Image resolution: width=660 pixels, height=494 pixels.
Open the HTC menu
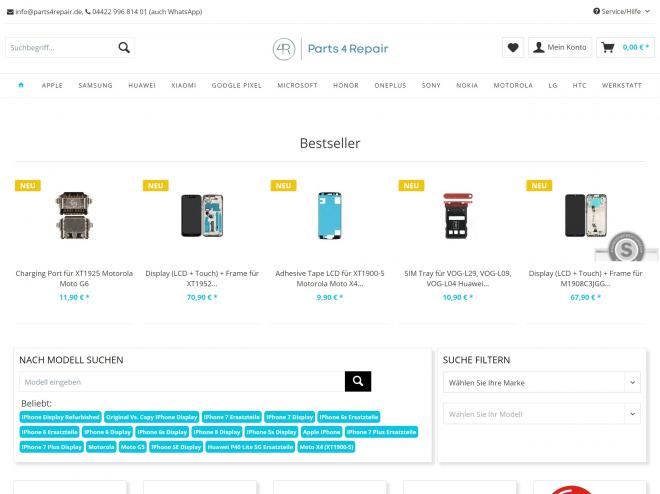(x=579, y=85)
